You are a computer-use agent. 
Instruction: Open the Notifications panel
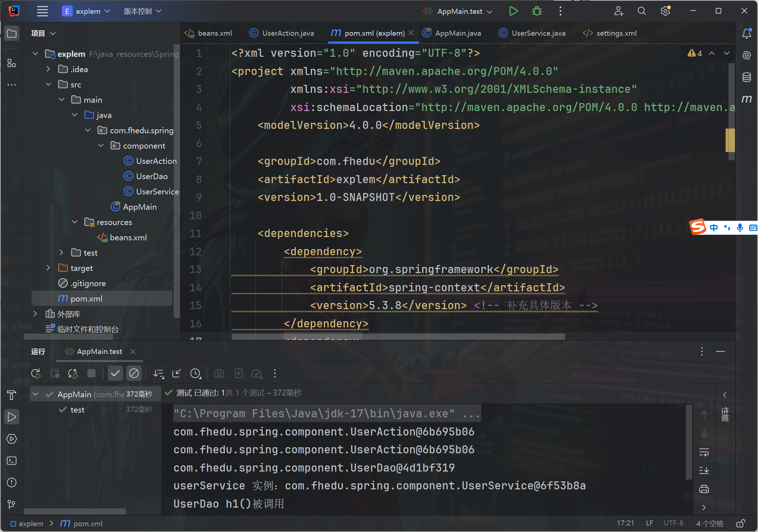tap(747, 33)
